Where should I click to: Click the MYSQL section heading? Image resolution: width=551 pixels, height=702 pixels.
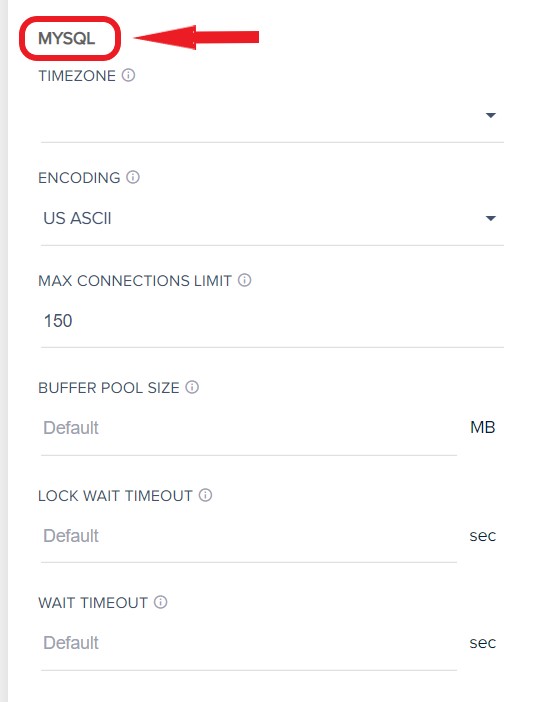click(x=67, y=39)
